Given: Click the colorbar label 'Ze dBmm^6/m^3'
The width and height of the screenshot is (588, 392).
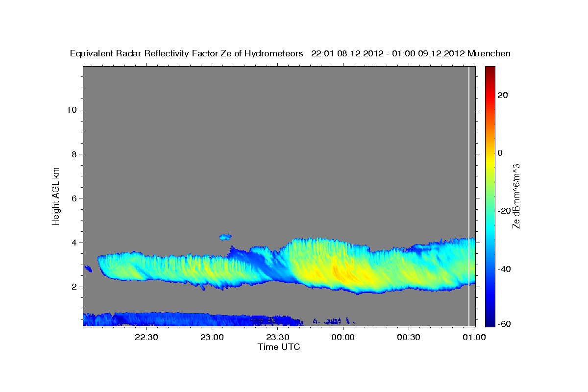Looking at the screenshot, I should [x=515, y=196].
